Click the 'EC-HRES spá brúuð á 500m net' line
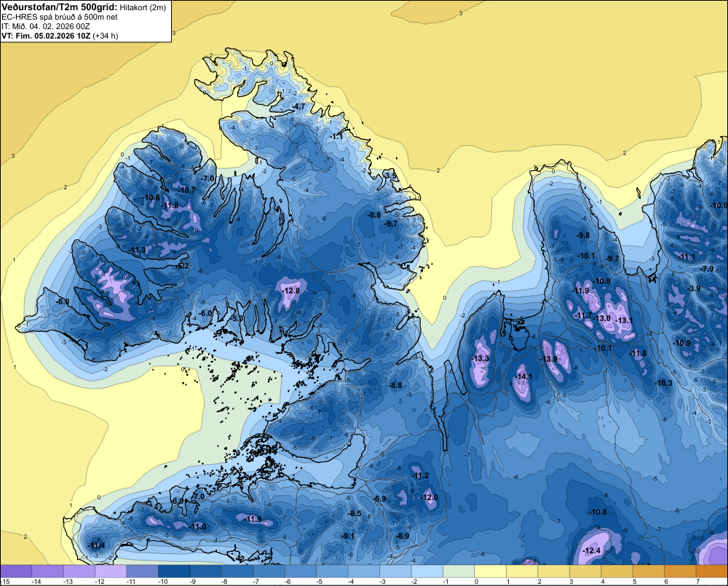728x586 pixels. click(x=60, y=17)
